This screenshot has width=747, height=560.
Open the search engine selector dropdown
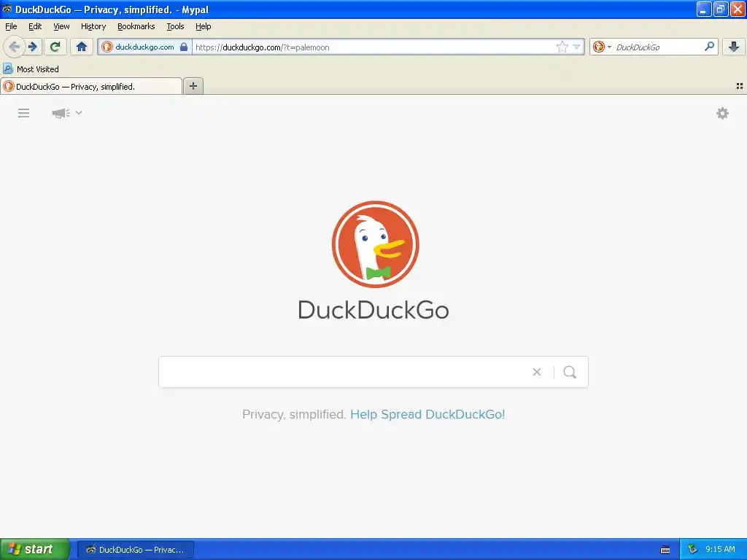tap(602, 47)
